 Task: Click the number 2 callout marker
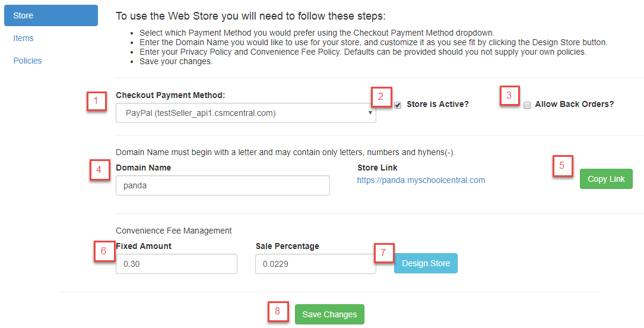click(x=381, y=97)
